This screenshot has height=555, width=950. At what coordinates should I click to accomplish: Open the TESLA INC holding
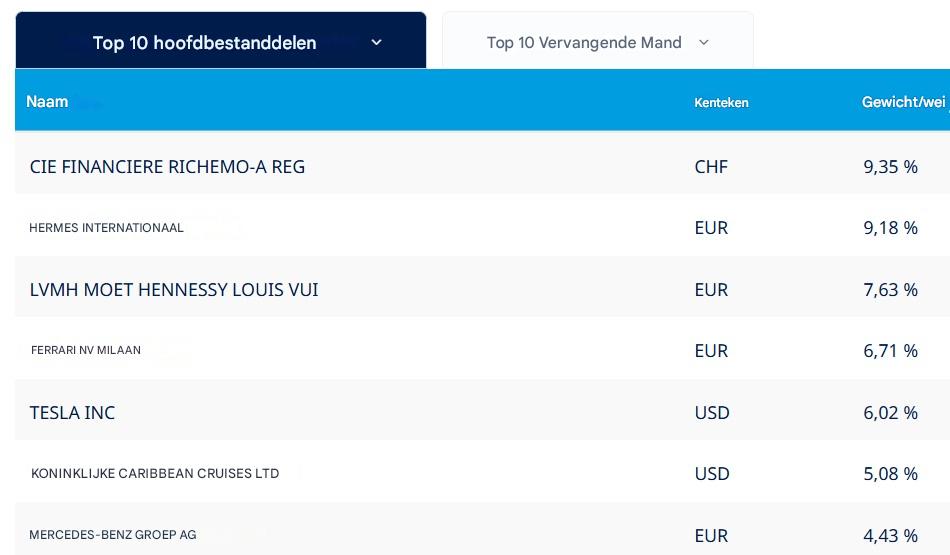click(x=72, y=413)
